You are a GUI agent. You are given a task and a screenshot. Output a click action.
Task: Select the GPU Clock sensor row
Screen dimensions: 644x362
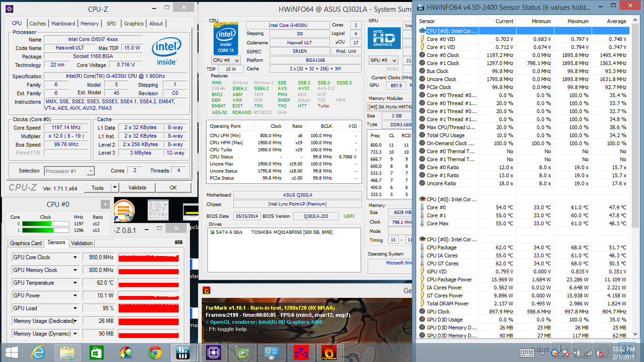tap(523, 312)
